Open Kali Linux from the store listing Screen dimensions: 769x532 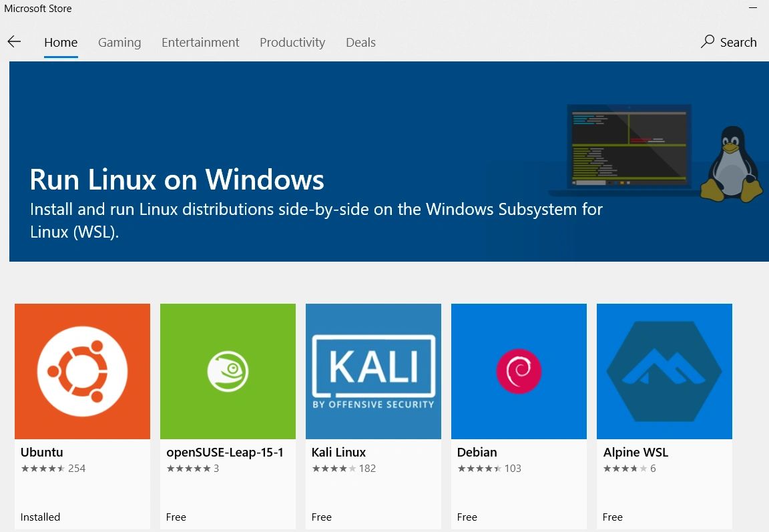coord(373,371)
